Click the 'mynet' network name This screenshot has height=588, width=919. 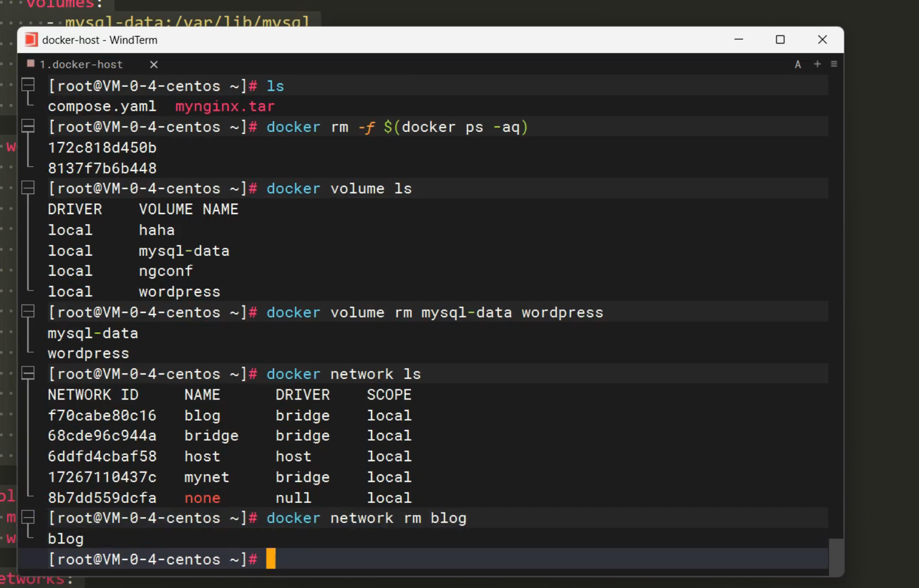207,477
